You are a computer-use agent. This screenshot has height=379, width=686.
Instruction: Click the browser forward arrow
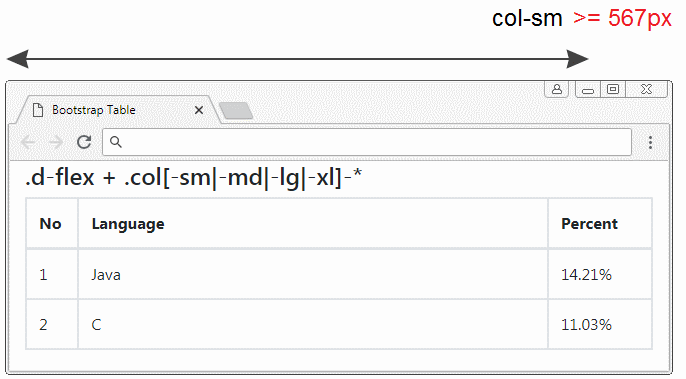pos(56,142)
